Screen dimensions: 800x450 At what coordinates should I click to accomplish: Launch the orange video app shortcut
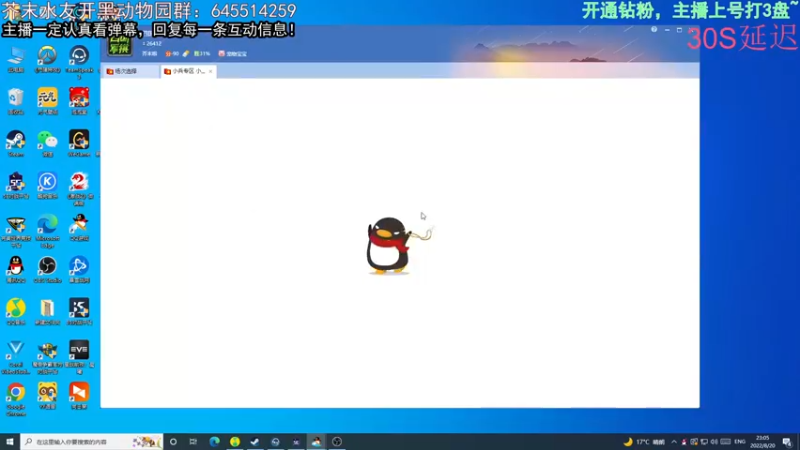point(79,395)
